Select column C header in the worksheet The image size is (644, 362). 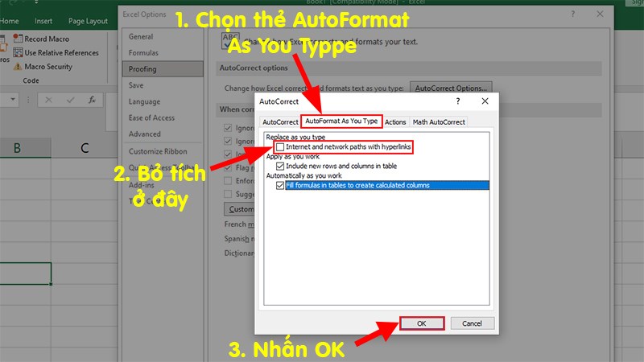click(85, 147)
